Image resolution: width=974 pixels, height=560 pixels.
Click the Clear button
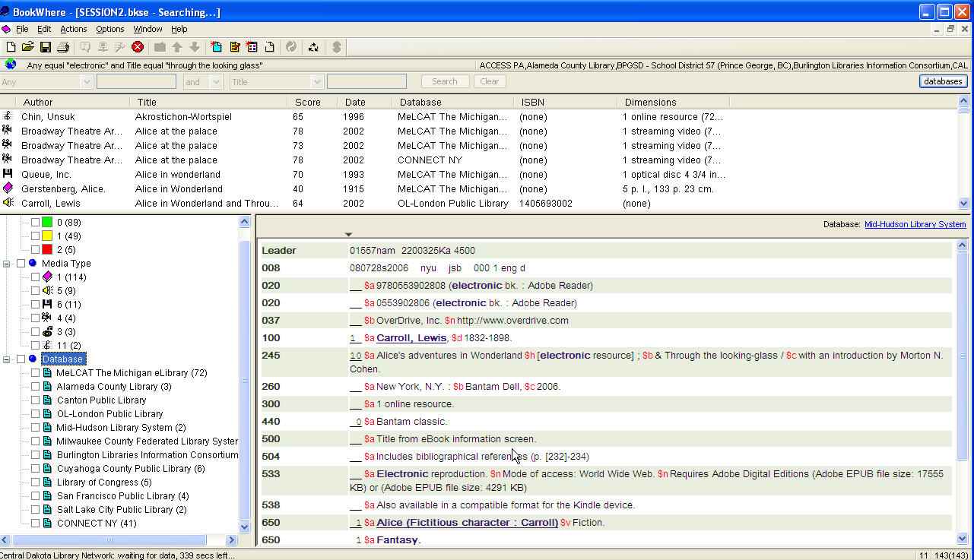point(490,81)
